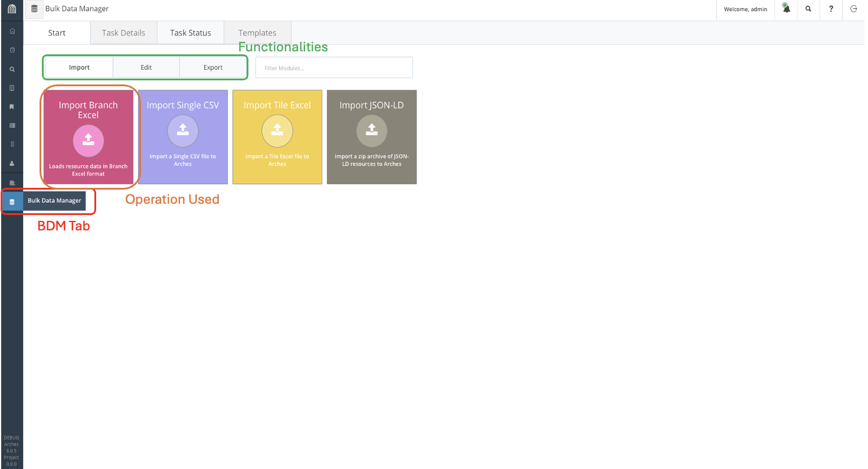Click the bookmark icon in left sidebar

tap(12, 107)
